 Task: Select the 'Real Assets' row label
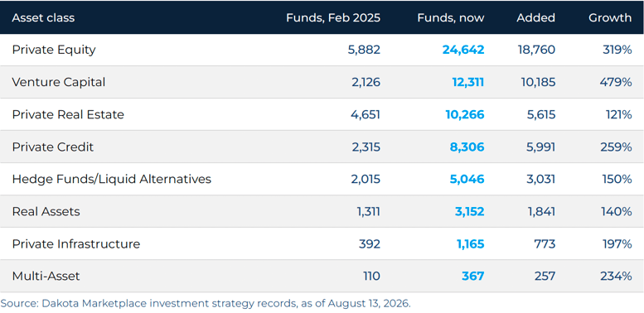click(46, 211)
